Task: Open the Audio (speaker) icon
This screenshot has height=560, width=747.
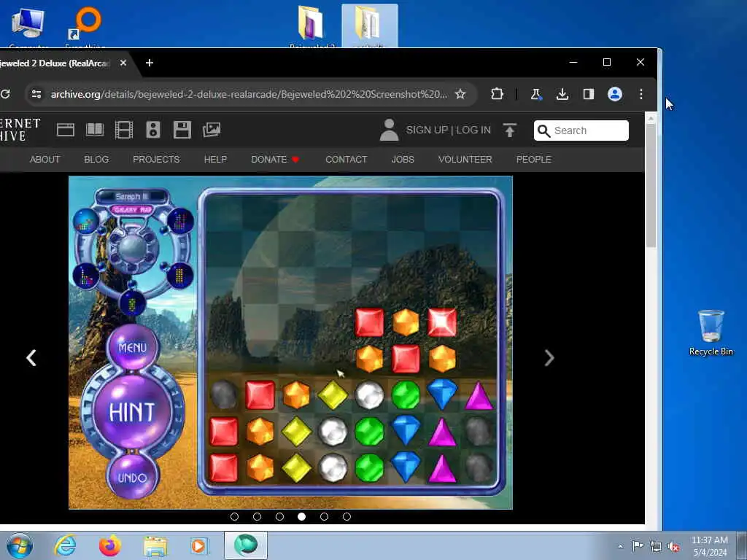Action: (153, 130)
